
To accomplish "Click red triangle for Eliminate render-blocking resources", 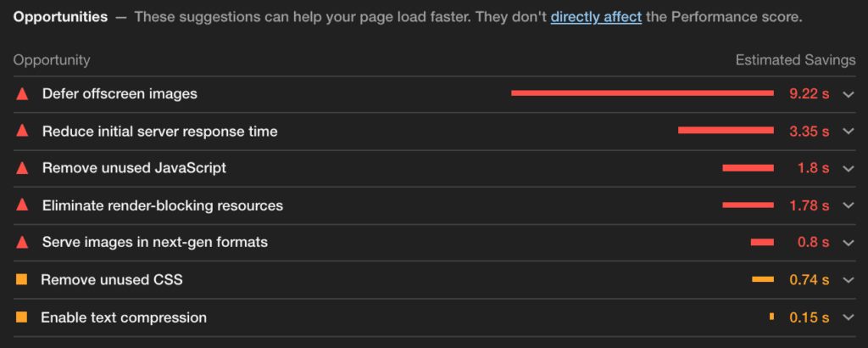I will (22, 205).
